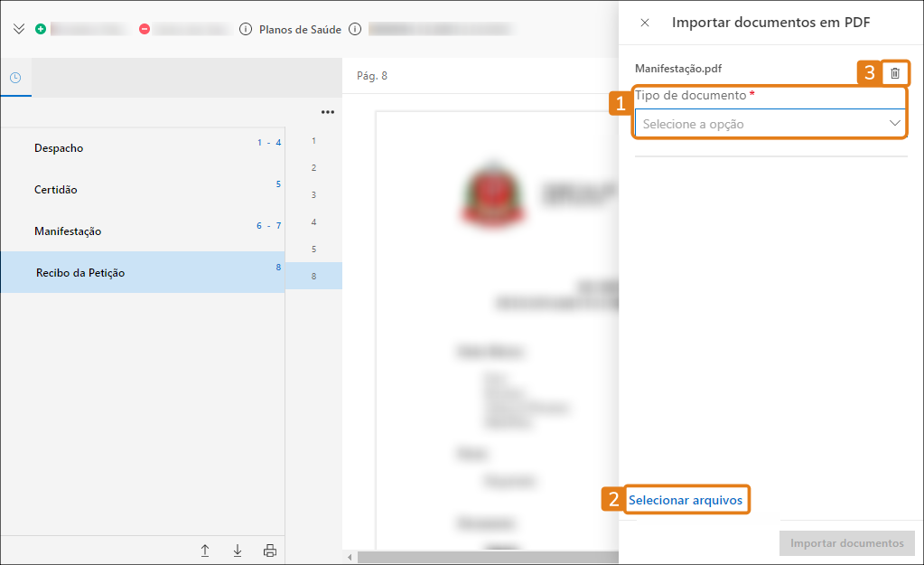Click the red minus icon in the header
This screenshot has width=924, height=565.
pos(144,28)
